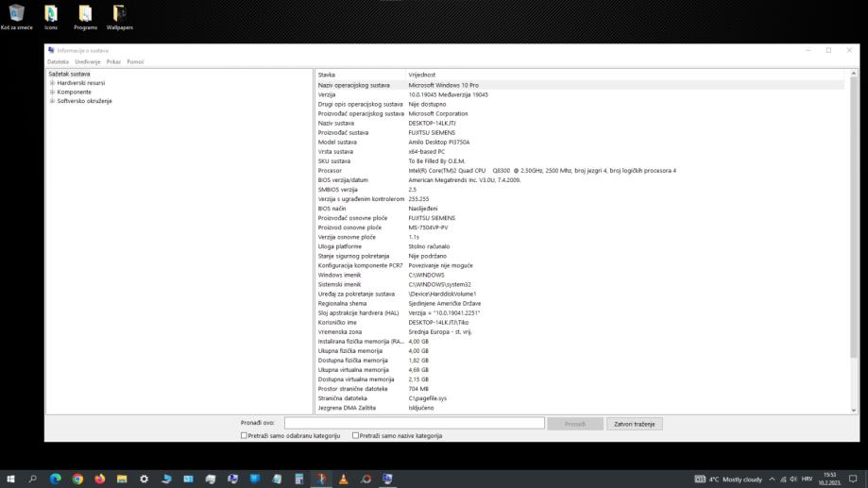Select the Programs folder on the desktop
The image size is (868, 488).
[85, 17]
